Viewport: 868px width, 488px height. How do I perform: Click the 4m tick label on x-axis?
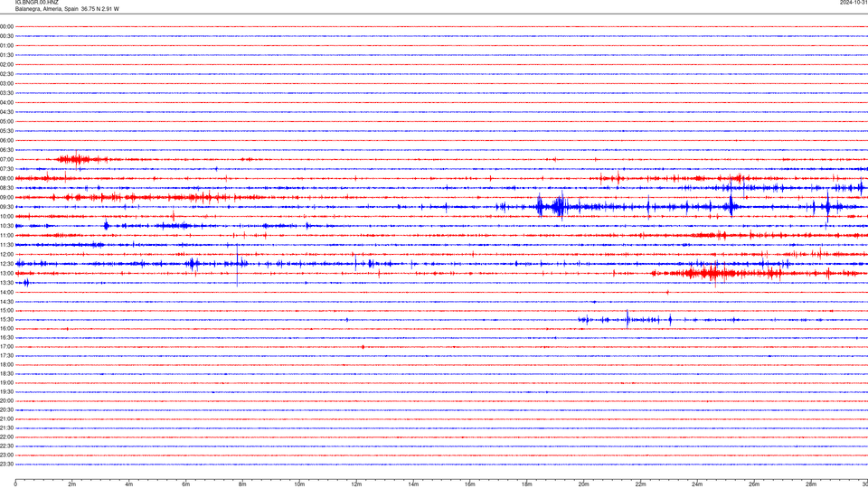click(x=129, y=484)
